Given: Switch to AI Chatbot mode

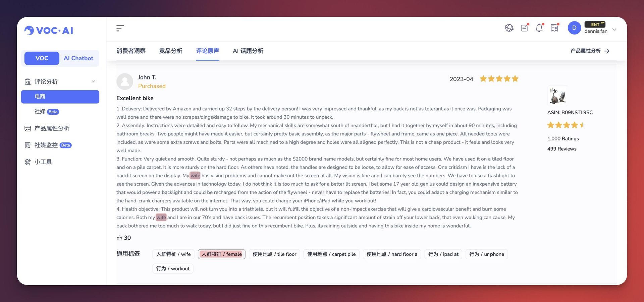Looking at the screenshot, I should pos(78,58).
